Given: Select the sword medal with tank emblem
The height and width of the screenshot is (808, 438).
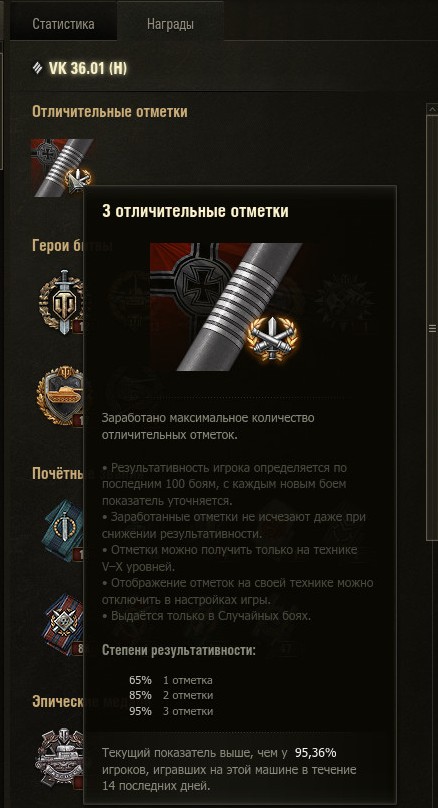Looking at the screenshot, I should coord(62,302).
